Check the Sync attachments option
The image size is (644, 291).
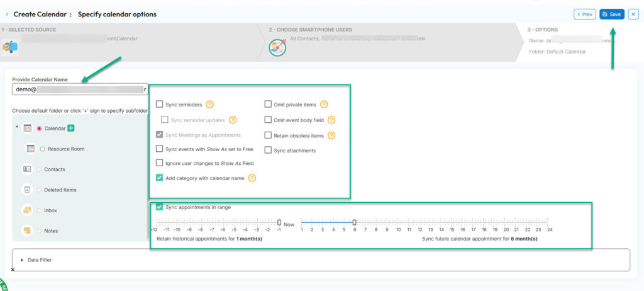click(269, 151)
